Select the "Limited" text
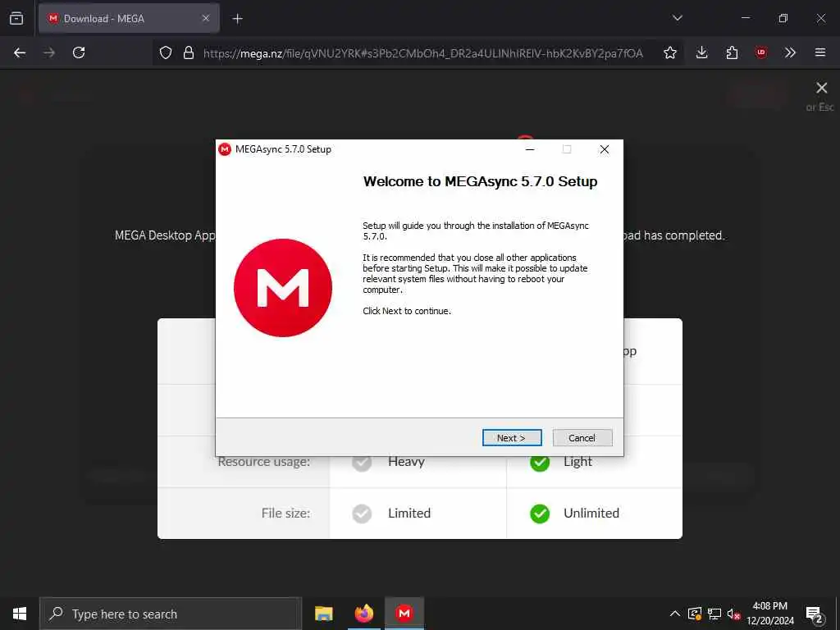The width and height of the screenshot is (840, 630). (409, 514)
